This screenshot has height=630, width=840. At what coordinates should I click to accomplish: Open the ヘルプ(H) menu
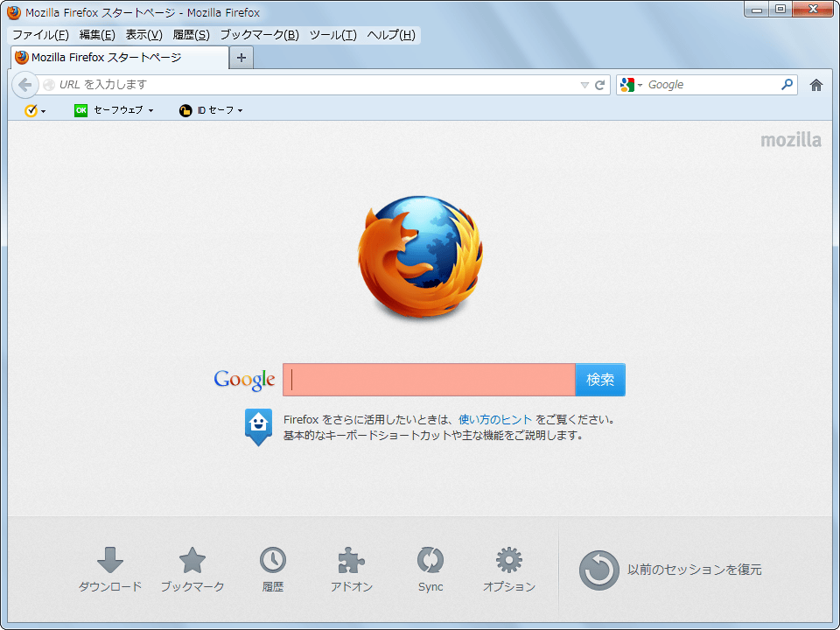pos(391,35)
